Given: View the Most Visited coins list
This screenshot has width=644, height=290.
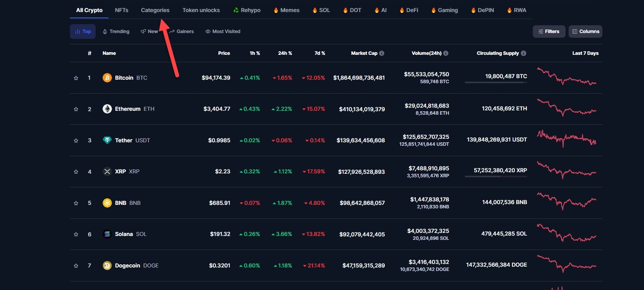Looking at the screenshot, I should (x=223, y=31).
